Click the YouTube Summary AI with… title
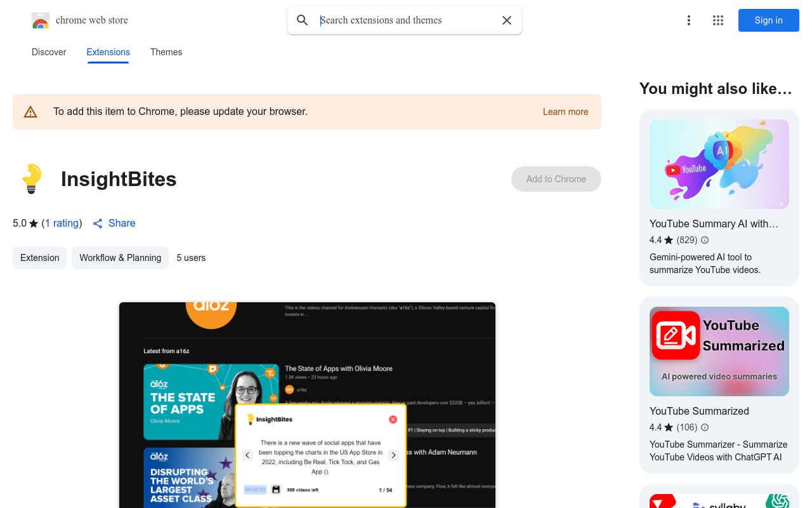Viewport: 812px width, 508px height. click(x=714, y=224)
